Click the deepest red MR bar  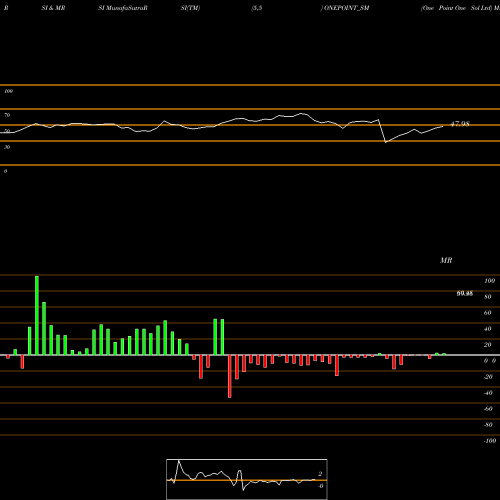(230, 376)
